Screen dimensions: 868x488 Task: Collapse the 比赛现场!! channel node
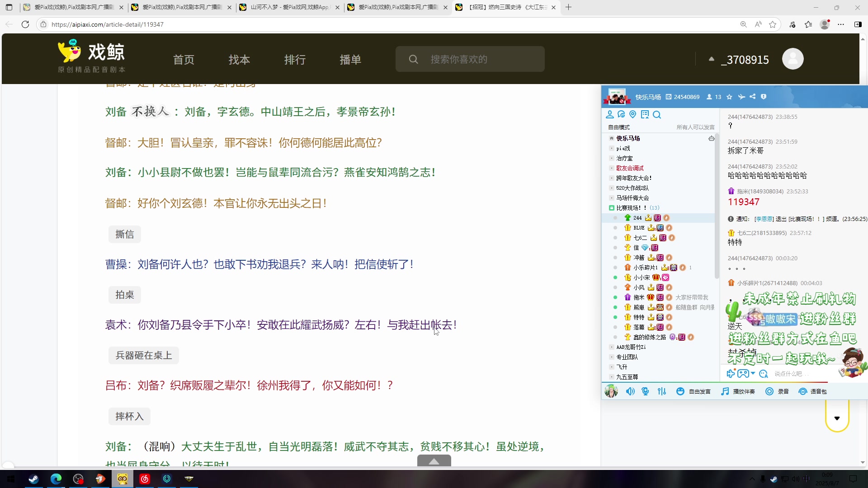(x=612, y=208)
